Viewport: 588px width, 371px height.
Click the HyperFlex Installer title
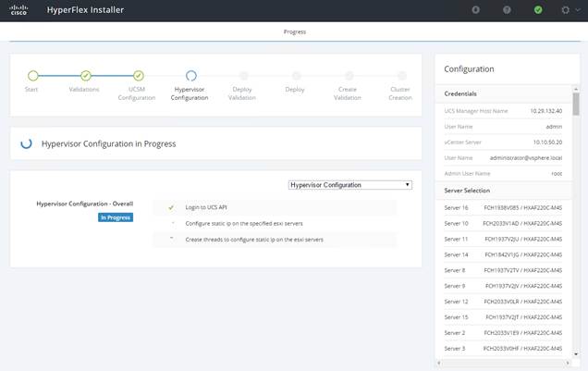pos(85,10)
